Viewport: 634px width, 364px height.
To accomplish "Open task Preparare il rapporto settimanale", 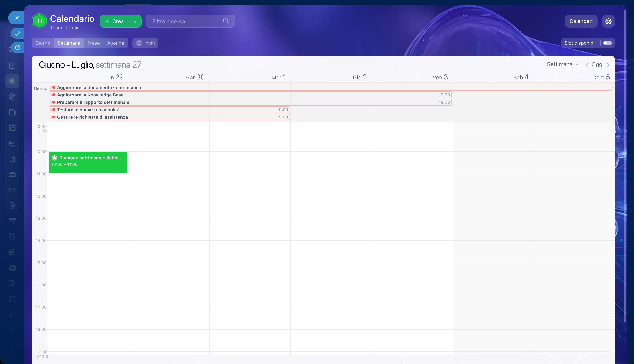I will click(251, 102).
